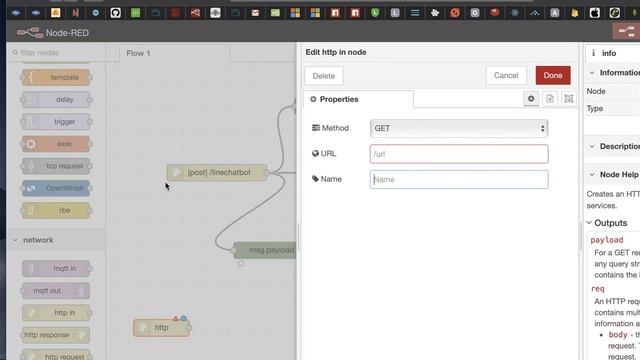Select the trigger node in palette

[56, 122]
